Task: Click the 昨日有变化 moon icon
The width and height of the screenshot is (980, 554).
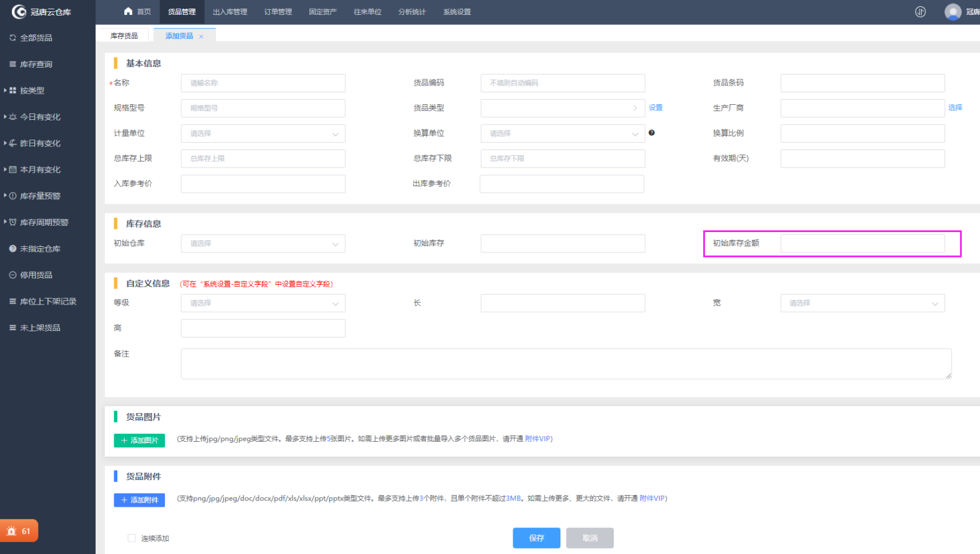Action: pyautogui.click(x=12, y=143)
